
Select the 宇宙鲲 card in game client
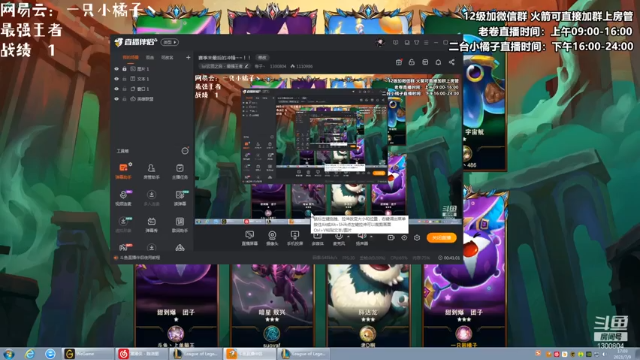pos(484,110)
